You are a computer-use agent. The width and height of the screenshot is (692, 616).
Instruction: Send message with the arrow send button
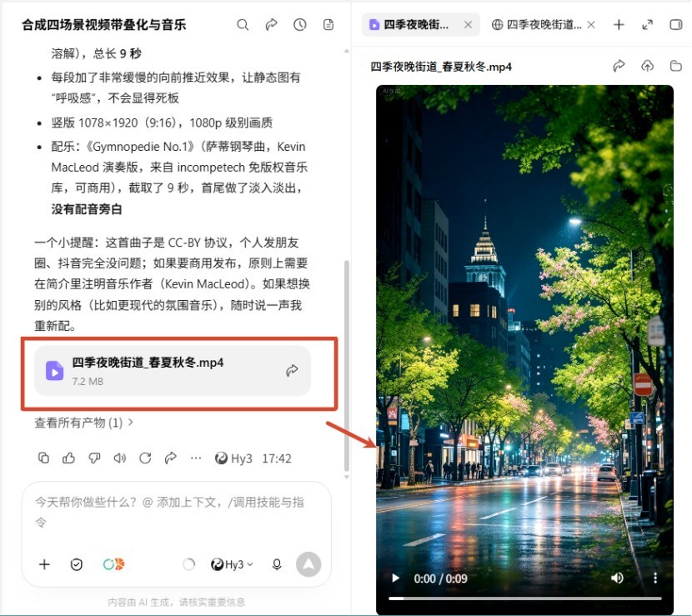pos(308,564)
